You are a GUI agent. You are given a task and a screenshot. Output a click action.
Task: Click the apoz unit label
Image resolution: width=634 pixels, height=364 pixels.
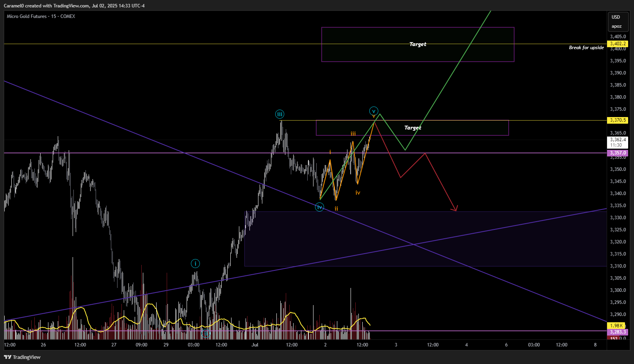tap(616, 27)
